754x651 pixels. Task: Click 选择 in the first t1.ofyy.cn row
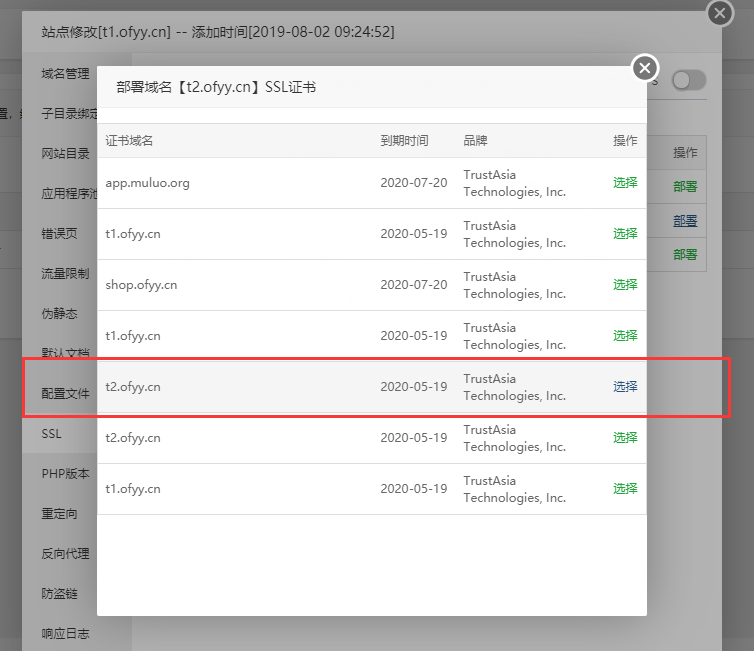tap(625, 234)
